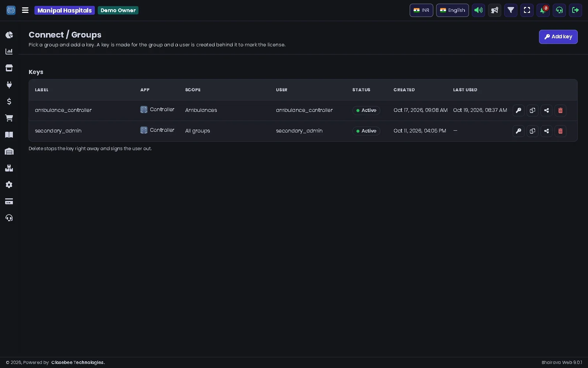Screen dimensions: 588x368
Task: Open the book documentation sidebar icon
Action: click(9, 135)
